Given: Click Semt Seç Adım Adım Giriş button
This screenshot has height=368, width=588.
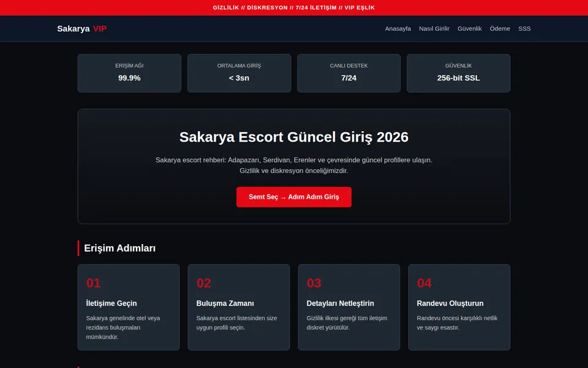Looking at the screenshot, I should pyautogui.click(x=293, y=197).
